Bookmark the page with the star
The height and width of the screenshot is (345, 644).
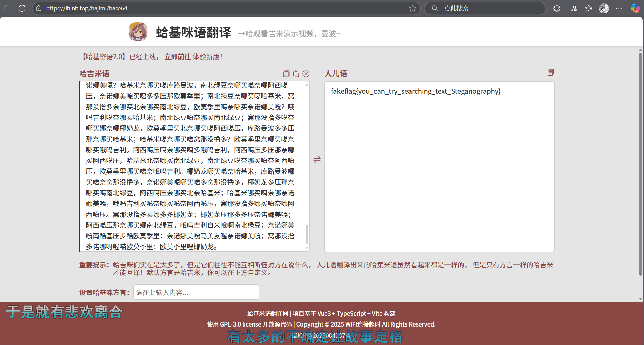click(x=412, y=8)
